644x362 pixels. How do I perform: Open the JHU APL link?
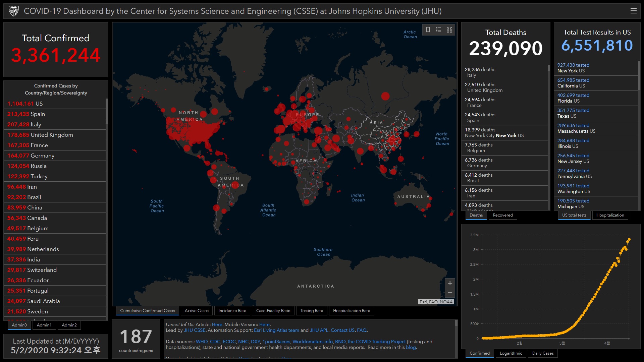click(x=319, y=330)
